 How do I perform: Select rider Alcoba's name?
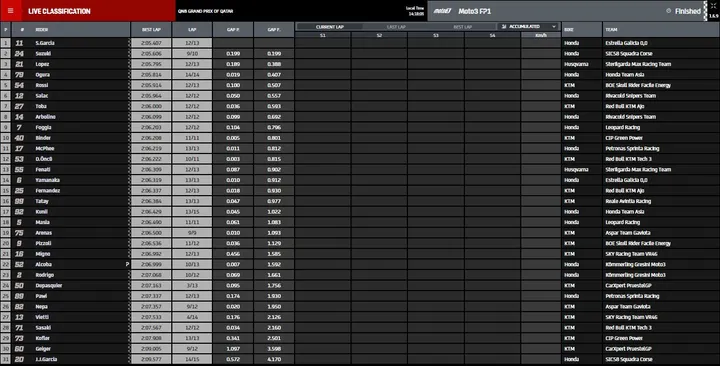point(44,265)
